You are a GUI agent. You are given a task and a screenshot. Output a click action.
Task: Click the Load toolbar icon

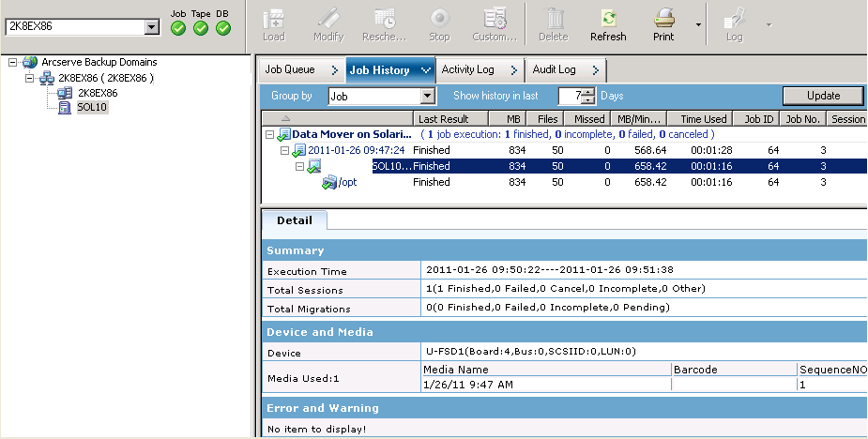(273, 19)
